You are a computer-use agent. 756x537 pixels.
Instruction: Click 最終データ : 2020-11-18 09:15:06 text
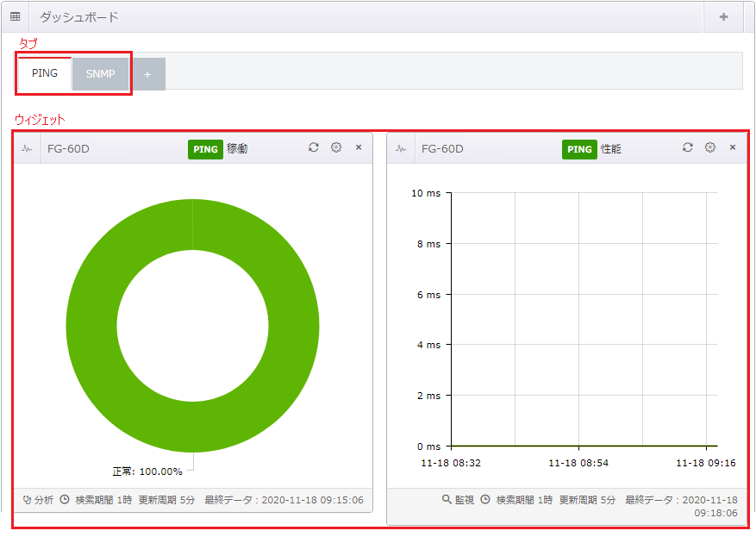tap(284, 500)
